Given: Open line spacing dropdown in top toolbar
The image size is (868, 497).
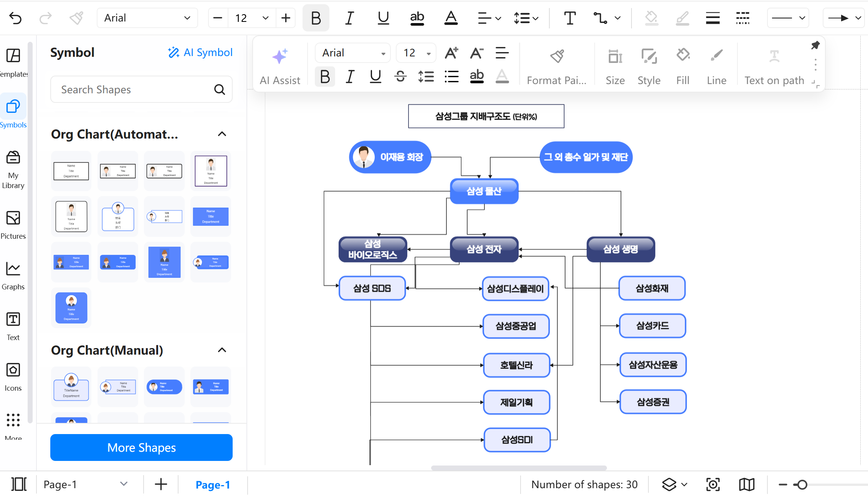Looking at the screenshot, I should click(526, 18).
